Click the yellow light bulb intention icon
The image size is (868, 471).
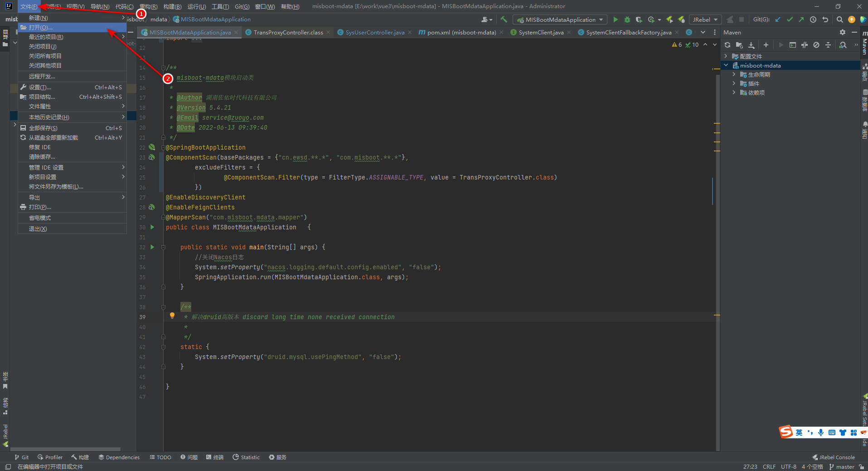[172, 316]
